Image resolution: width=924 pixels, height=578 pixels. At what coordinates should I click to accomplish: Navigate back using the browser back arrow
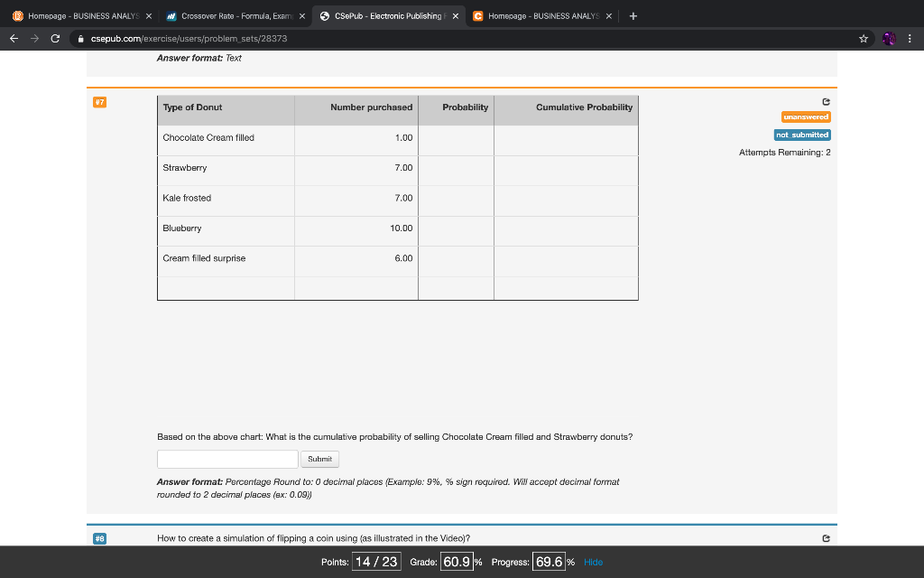pyautogui.click(x=13, y=39)
